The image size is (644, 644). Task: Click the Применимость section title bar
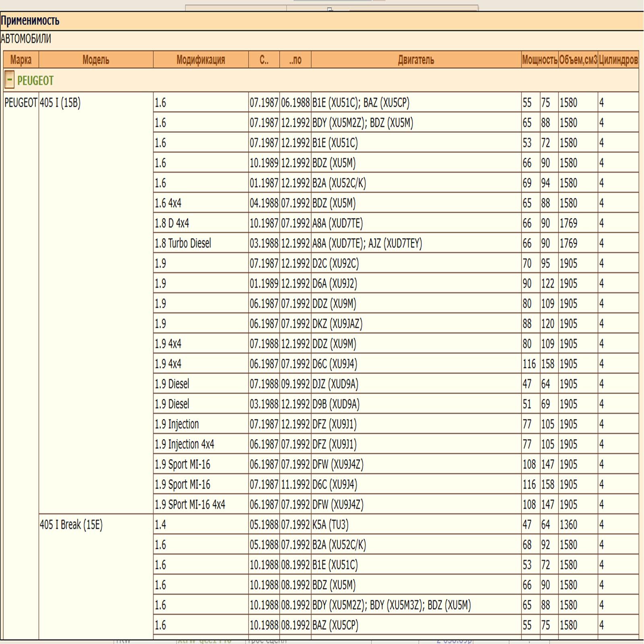[322, 21]
